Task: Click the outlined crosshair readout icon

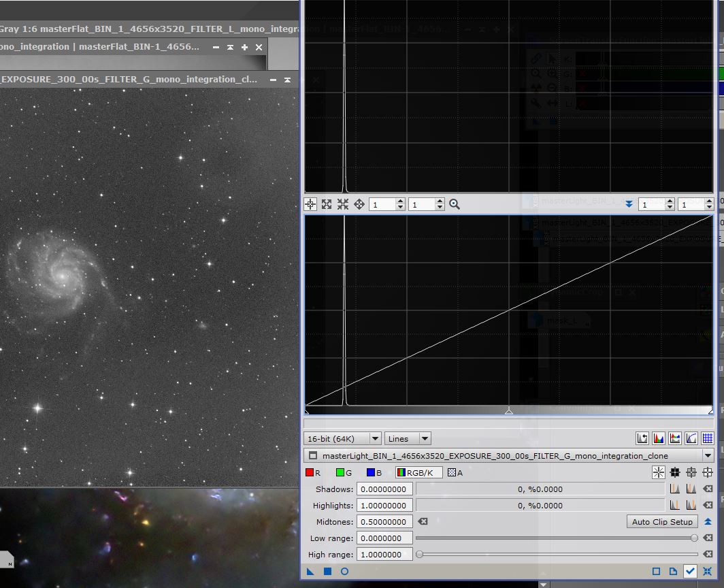Action: coord(708,472)
